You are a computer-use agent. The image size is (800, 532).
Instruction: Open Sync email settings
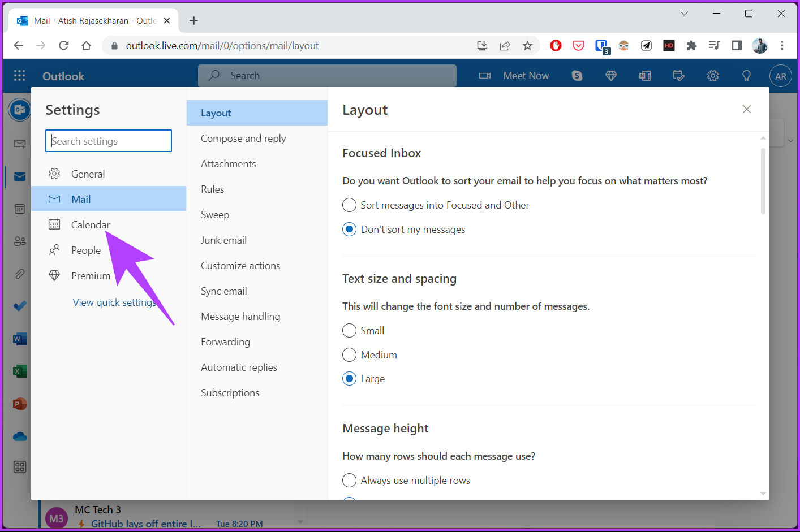pyautogui.click(x=257, y=291)
